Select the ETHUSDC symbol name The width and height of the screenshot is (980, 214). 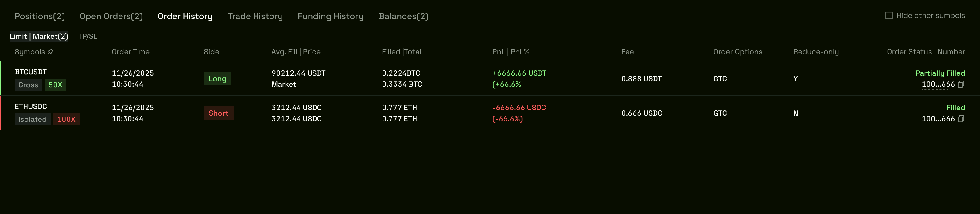click(31, 107)
